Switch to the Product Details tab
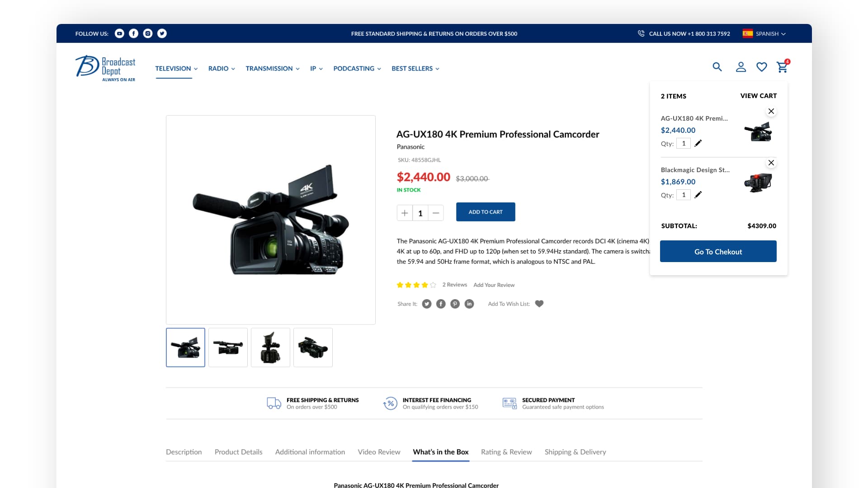868x488 pixels. click(239, 452)
